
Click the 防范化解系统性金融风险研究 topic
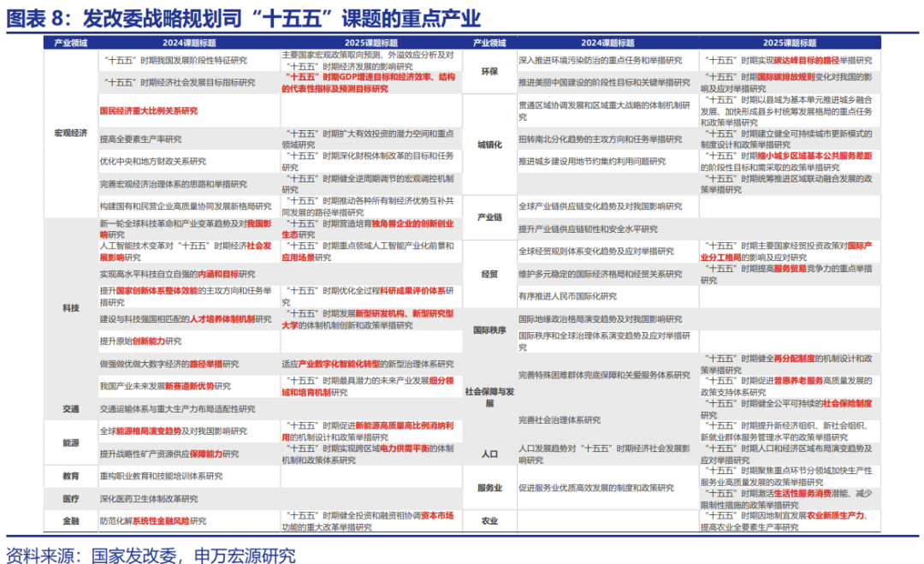click(152, 520)
